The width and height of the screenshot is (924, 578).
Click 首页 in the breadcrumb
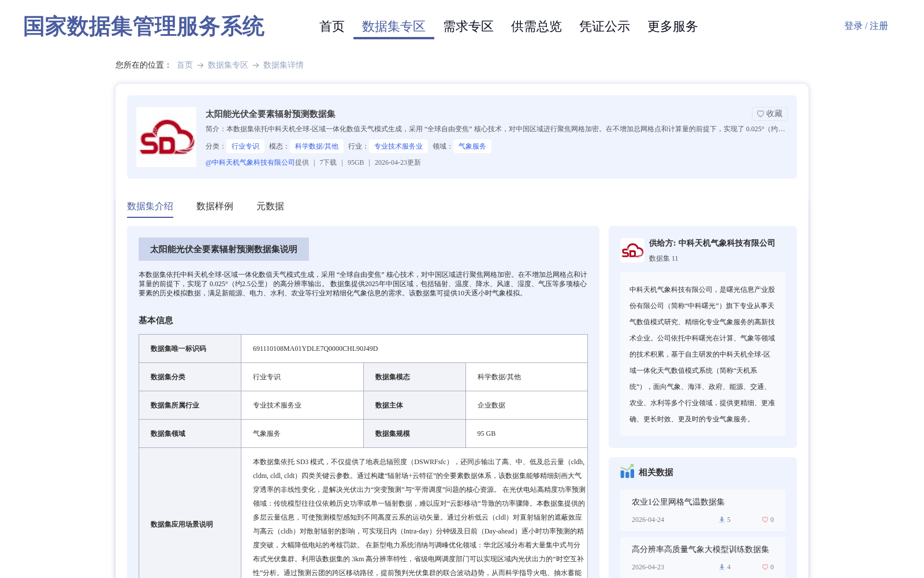point(185,65)
